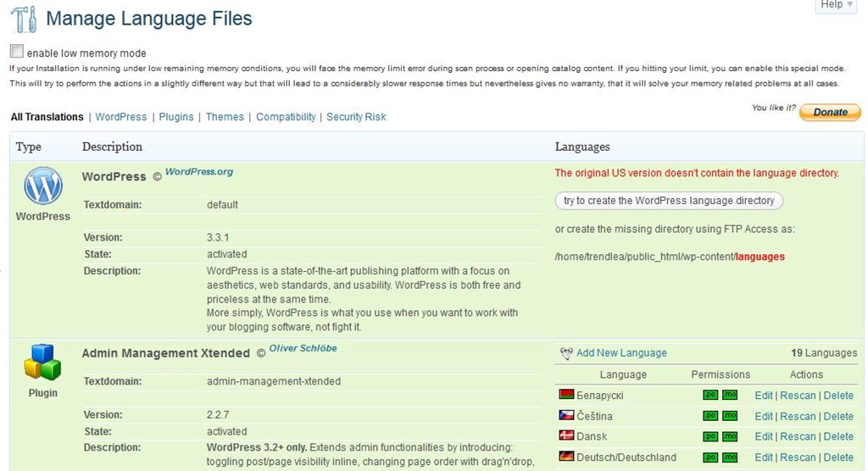Click the Languages column header
This screenshot has width=868, height=471.
click(582, 147)
